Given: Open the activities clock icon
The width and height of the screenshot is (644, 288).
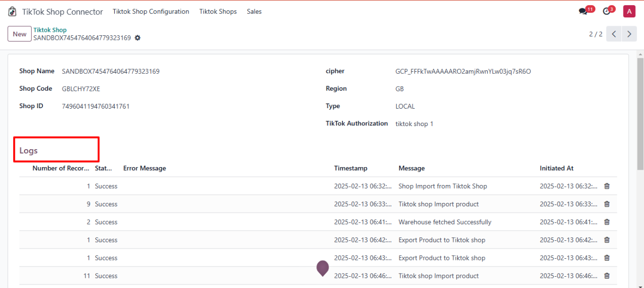Looking at the screenshot, I should [607, 11].
